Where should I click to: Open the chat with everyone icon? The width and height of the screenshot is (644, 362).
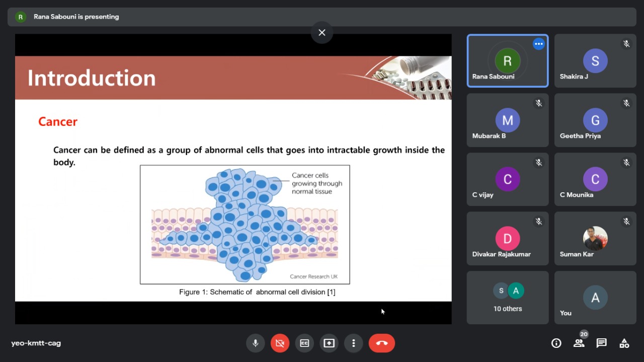pyautogui.click(x=601, y=343)
